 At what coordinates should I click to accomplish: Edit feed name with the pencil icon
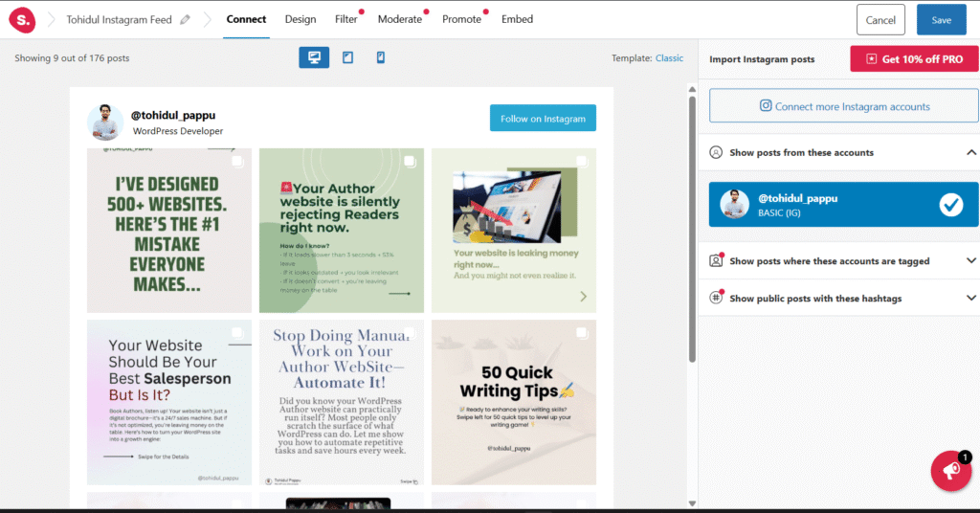click(185, 19)
